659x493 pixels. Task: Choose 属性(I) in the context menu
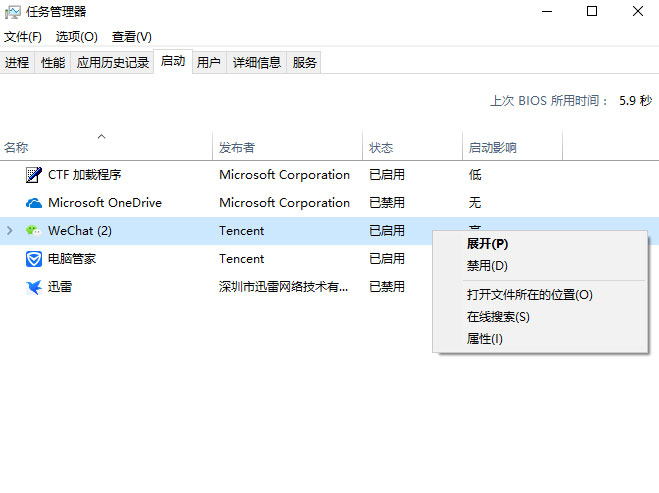coord(540,339)
